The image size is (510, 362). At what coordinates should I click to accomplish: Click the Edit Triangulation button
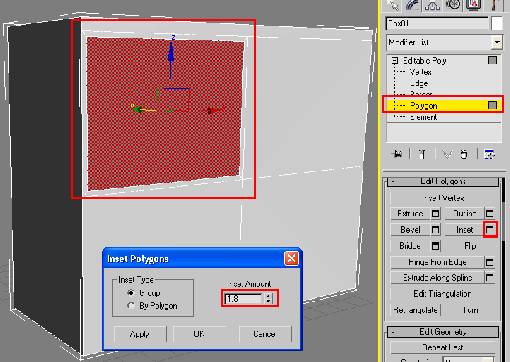point(442,294)
